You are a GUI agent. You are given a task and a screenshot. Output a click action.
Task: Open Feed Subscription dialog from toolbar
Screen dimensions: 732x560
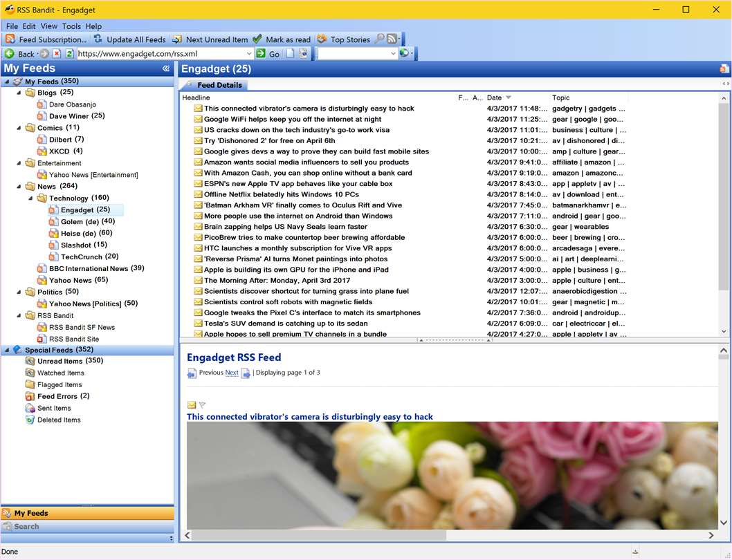coord(46,39)
